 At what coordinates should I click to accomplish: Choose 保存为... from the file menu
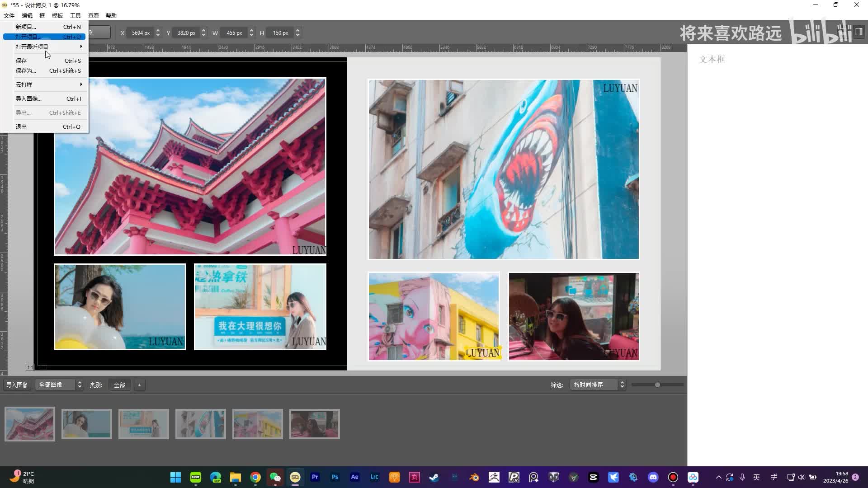(x=26, y=71)
